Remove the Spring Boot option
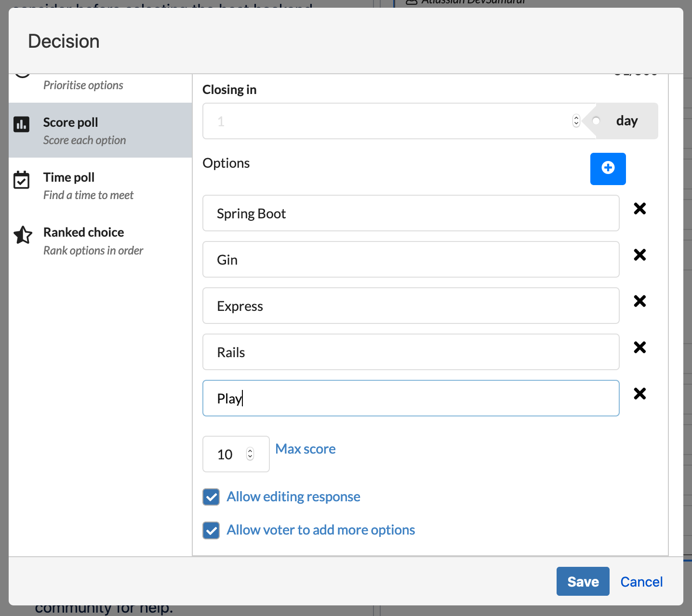Screen dimensions: 692x616 tap(639, 209)
